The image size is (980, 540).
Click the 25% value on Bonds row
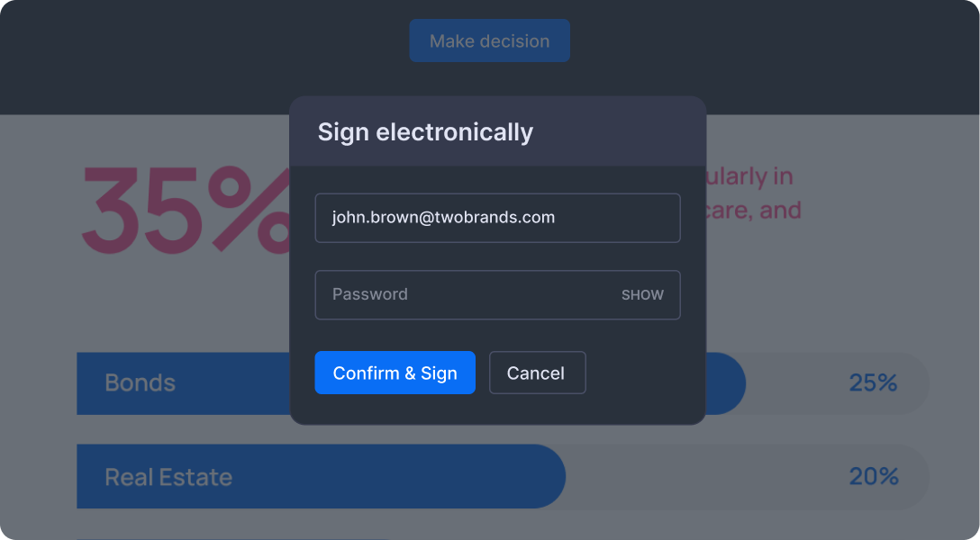pyautogui.click(x=873, y=383)
